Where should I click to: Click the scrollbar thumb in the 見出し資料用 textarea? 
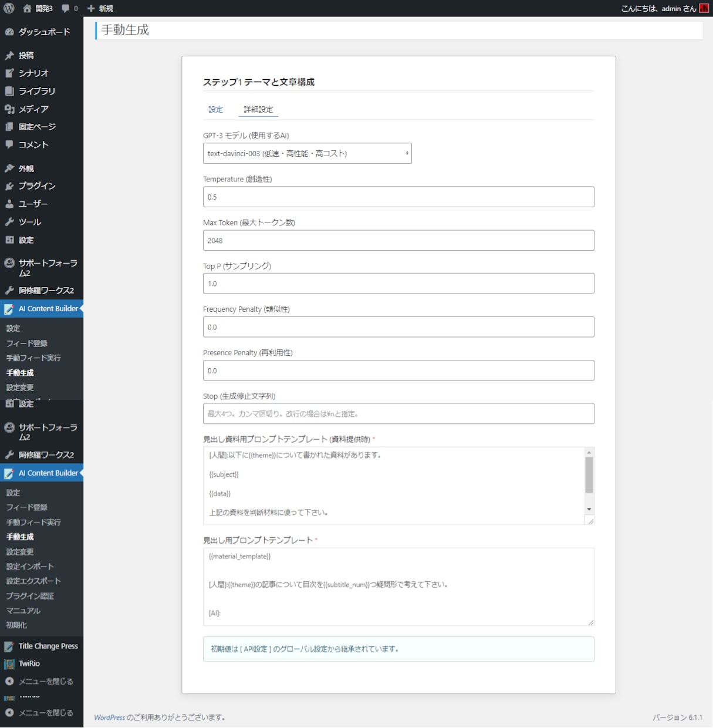[x=589, y=475]
